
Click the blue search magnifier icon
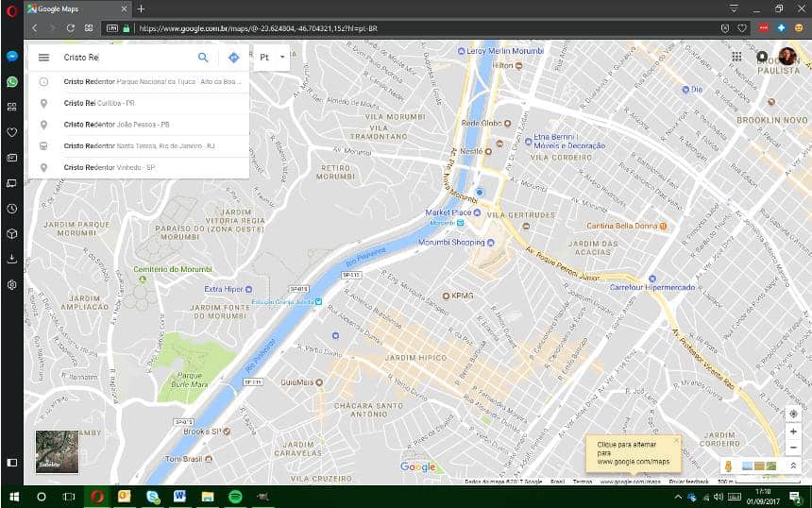click(203, 58)
